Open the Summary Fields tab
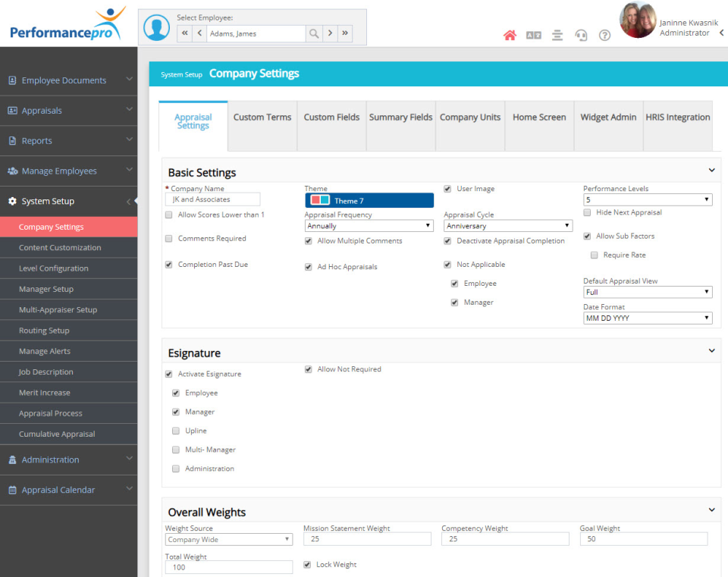This screenshot has height=577, width=728. [400, 126]
